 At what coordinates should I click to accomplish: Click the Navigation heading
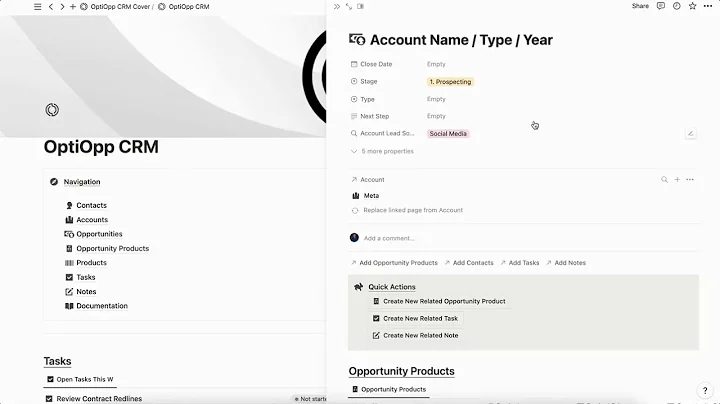click(x=82, y=182)
